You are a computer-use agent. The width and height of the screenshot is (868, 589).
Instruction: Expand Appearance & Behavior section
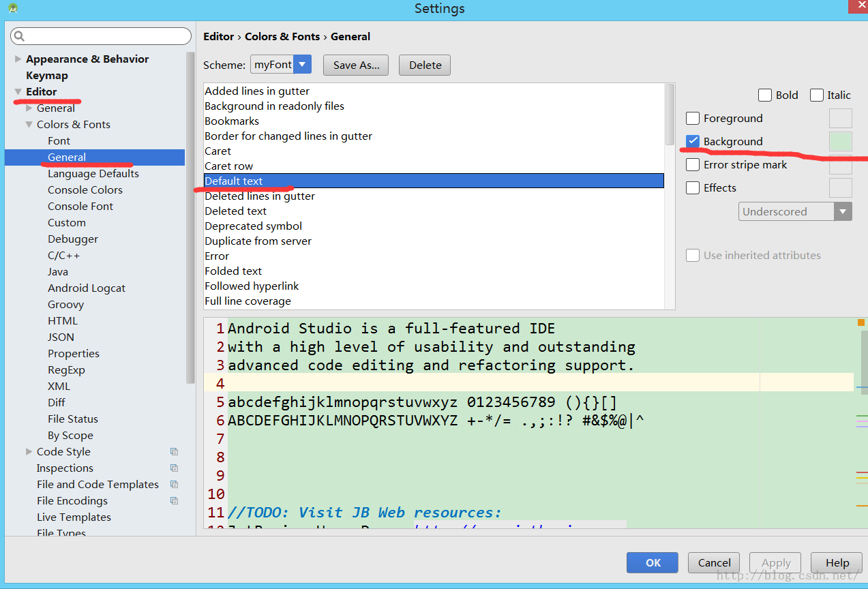[x=18, y=59]
